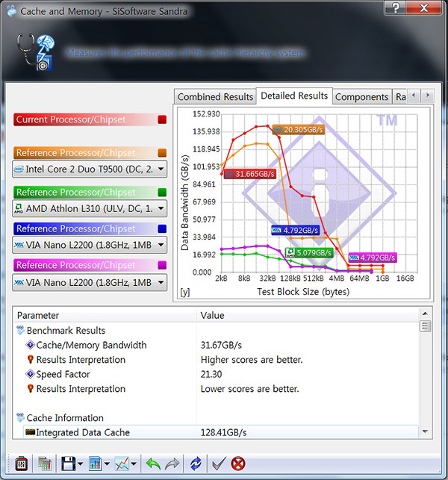Open the VIA Nano dropdown under magenta header
Viewport: 448px width, 480px height.
point(90,282)
